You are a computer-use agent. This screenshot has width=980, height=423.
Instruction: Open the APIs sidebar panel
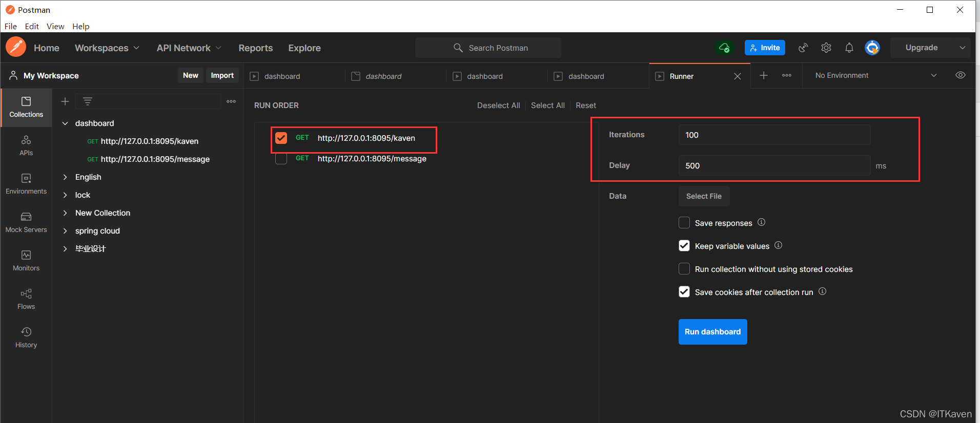[26, 145]
